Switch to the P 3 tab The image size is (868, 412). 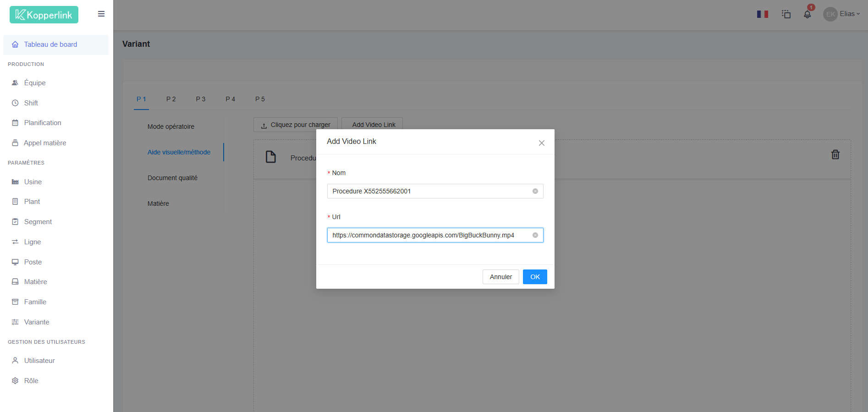(x=200, y=99)
